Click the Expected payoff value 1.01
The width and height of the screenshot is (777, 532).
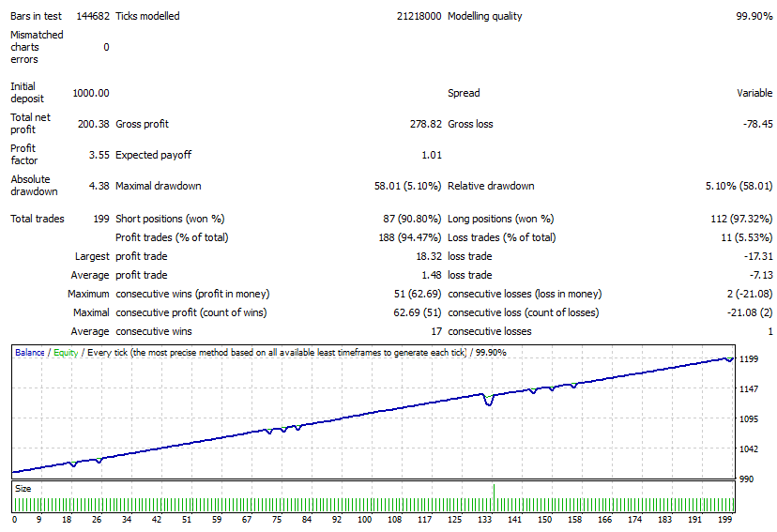432,155
